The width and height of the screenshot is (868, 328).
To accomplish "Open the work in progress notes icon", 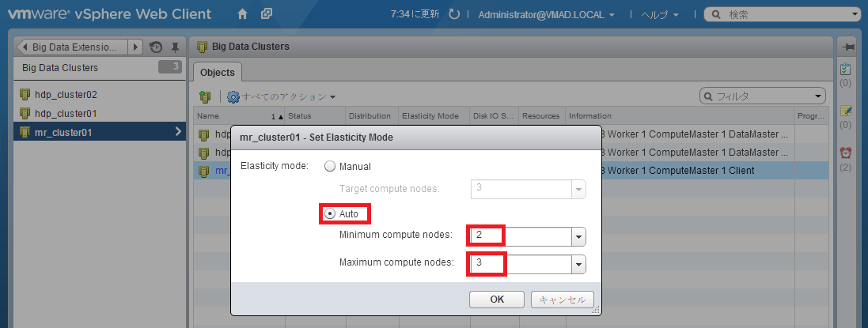I will 845,111.
